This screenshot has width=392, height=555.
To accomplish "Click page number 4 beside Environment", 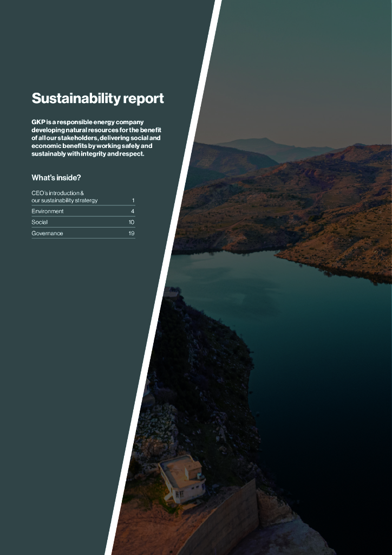I will [x=133, y=211].
